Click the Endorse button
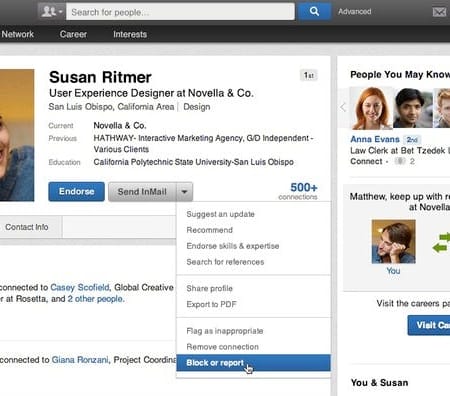Viewport: 450px width, 396px height. click(76, 191)
